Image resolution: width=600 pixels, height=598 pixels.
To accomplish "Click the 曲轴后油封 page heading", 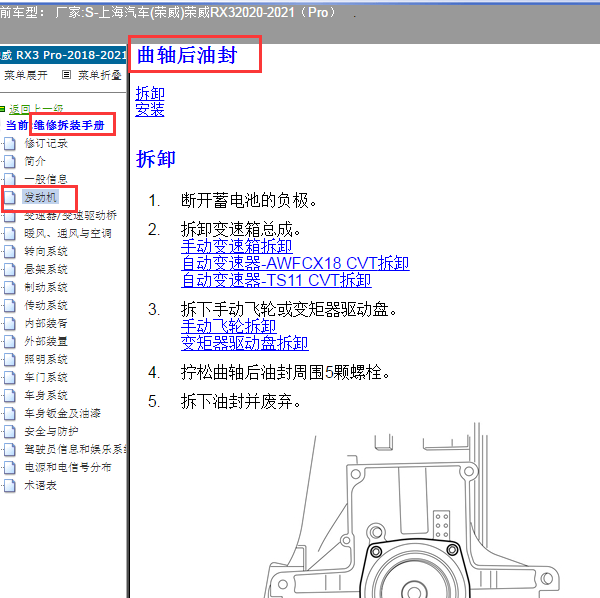I will pos(188,55).
